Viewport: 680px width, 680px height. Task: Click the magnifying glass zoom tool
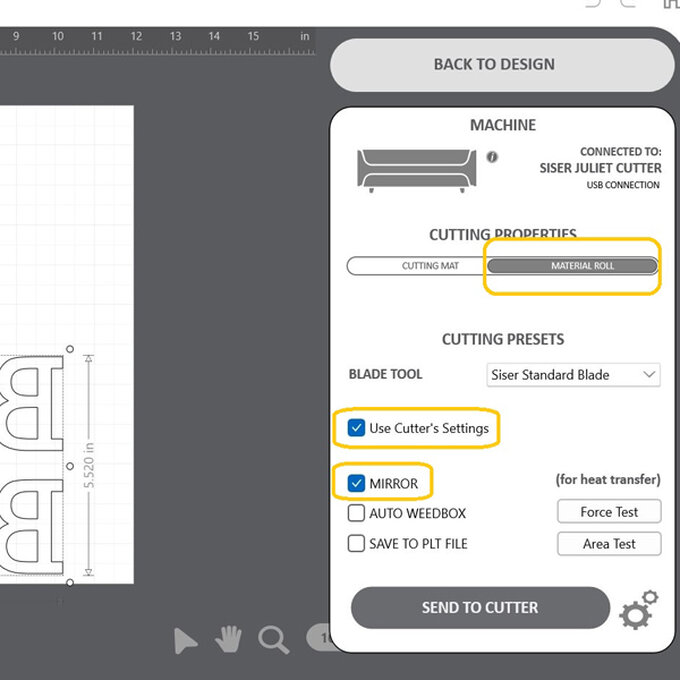[273, 639]
